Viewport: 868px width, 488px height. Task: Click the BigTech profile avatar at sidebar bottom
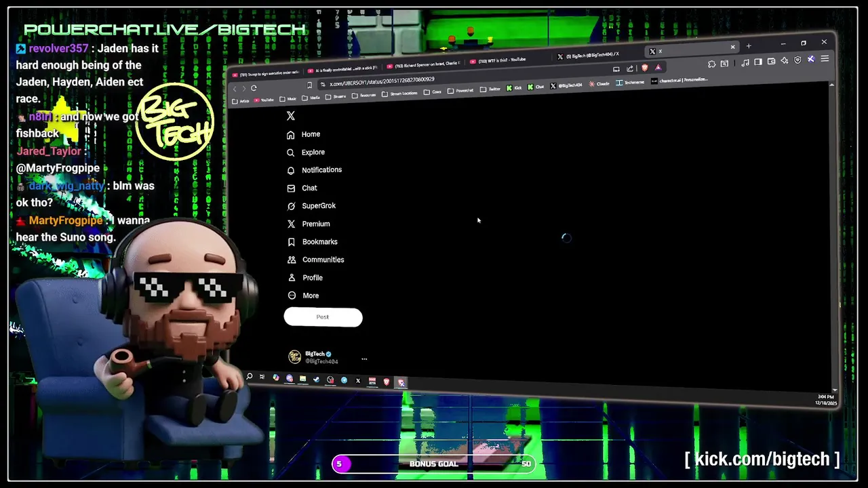click(294, 357)
